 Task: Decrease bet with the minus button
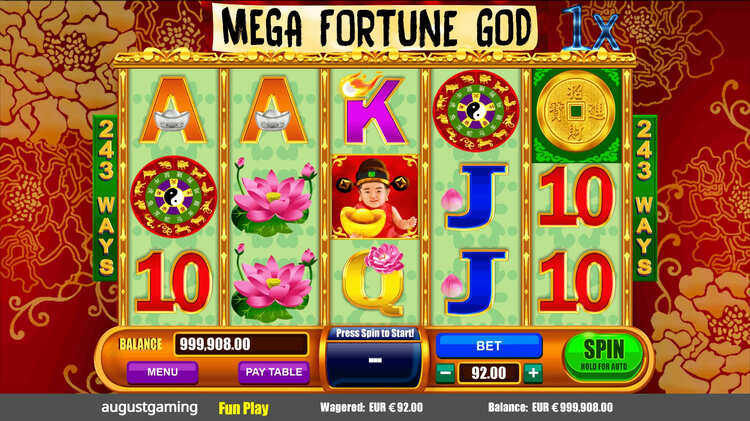pyautogui.click(x=445, y=373)
